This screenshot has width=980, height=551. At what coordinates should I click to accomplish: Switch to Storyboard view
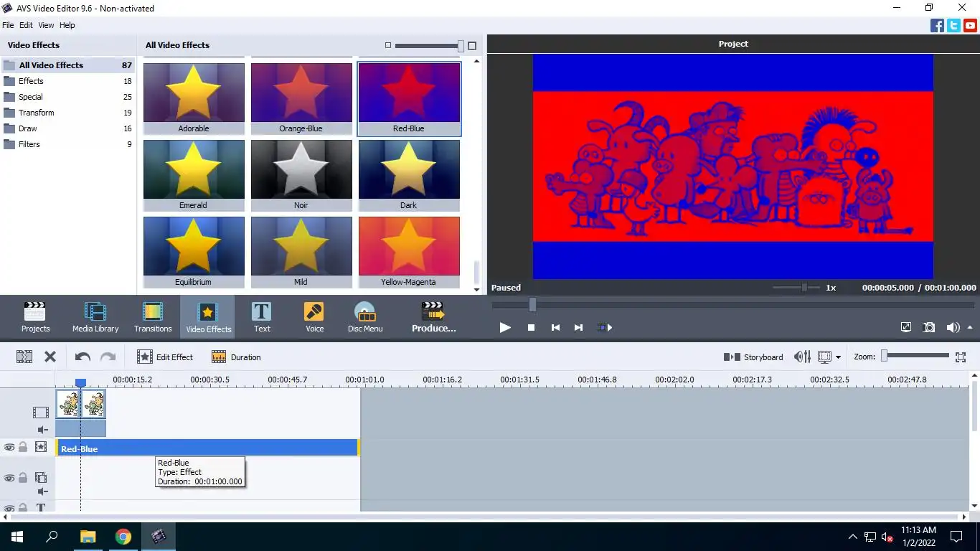(753, 357)
